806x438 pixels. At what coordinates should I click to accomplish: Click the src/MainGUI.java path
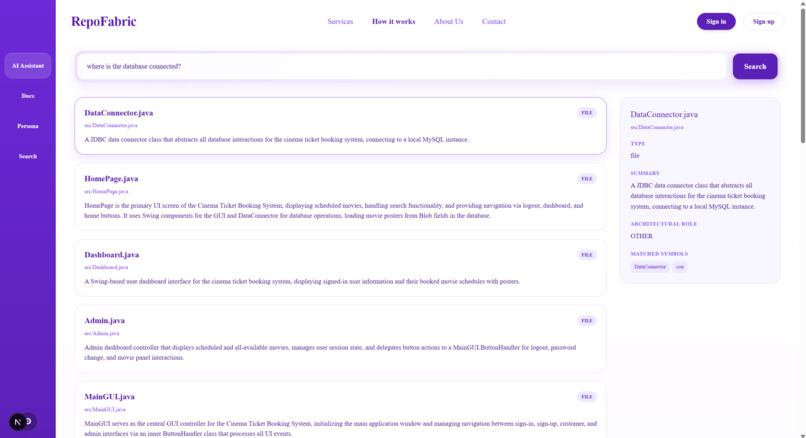(105, 410)
